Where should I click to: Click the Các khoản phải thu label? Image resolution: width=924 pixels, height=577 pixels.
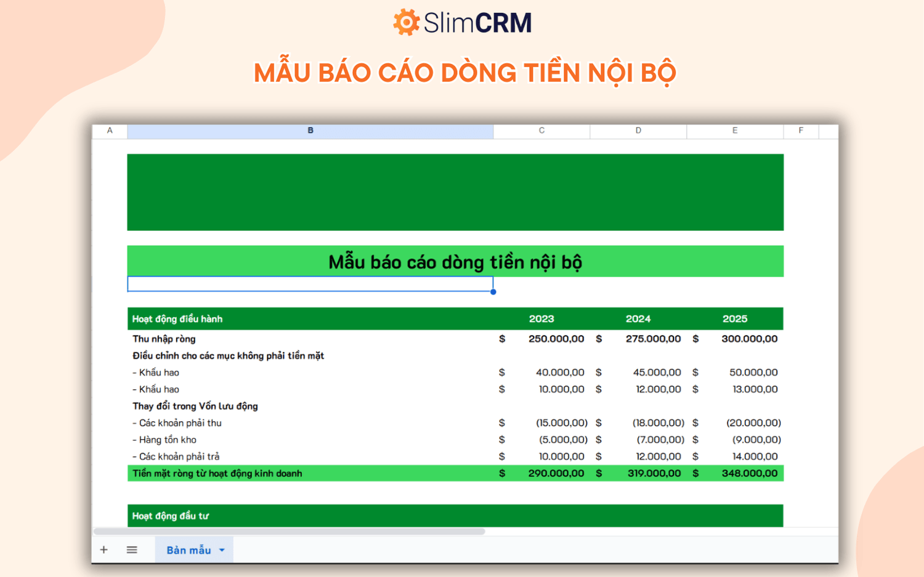(177, 423)
